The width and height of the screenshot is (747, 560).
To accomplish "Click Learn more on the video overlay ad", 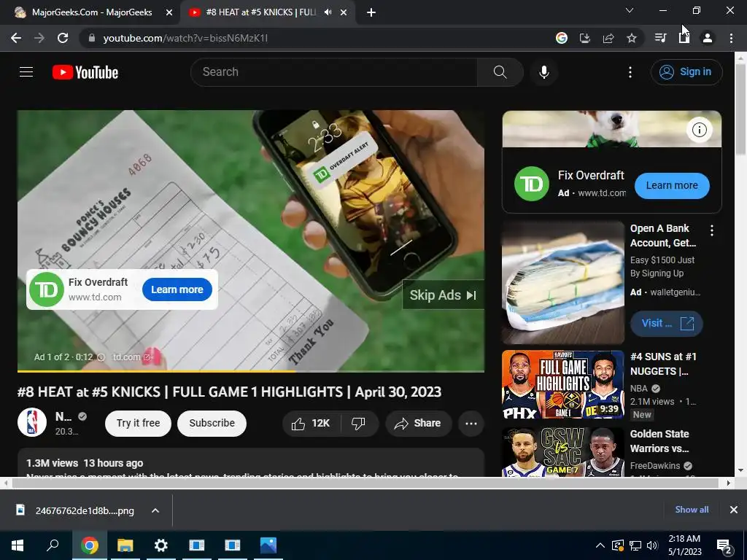I will pyautogui.click(x=177, y=289).
